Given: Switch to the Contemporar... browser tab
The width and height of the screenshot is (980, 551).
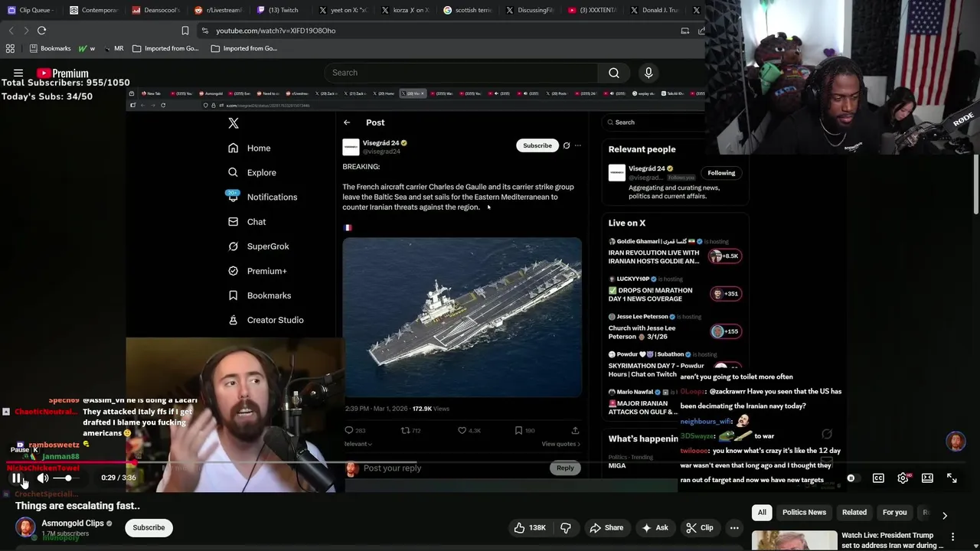Looking at the screenshot, I should 93,10.
